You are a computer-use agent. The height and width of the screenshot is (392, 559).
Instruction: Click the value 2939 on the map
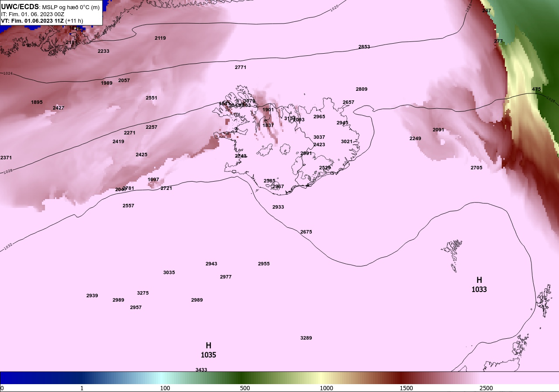[92, 296]
